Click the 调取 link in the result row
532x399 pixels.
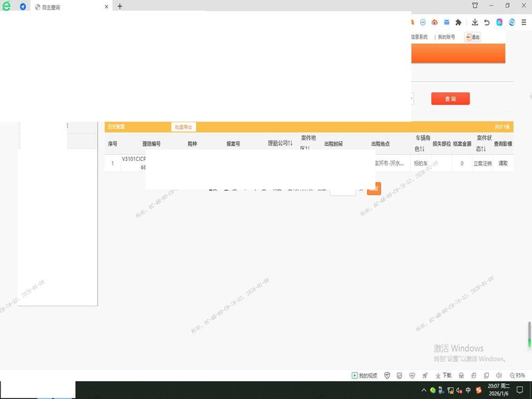503,163
